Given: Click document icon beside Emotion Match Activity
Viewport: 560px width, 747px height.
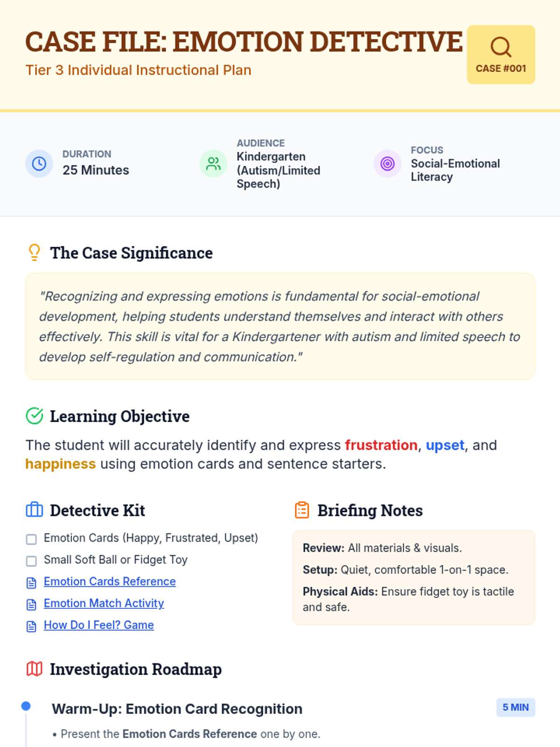Looking at the screenshot, I should [31, 605].
